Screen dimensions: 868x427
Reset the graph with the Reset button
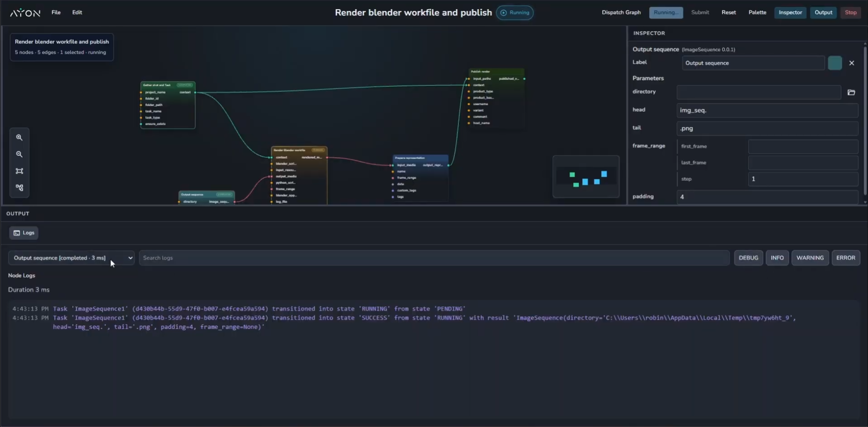(x=728, y=12)
